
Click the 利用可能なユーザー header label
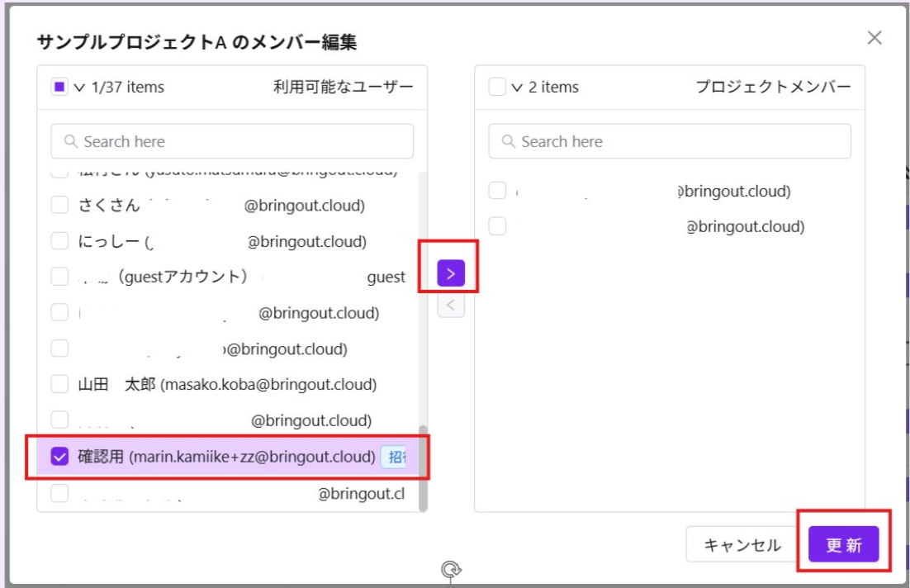[344, 87]
